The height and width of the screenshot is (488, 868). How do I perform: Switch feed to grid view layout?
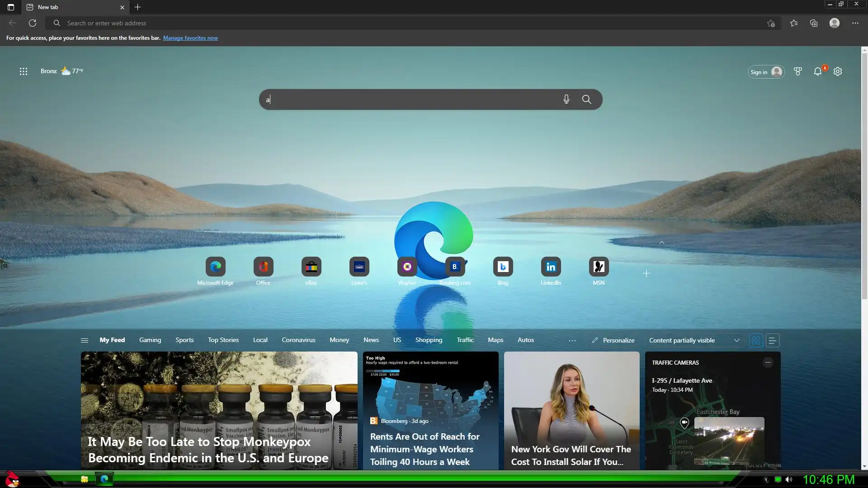(x=756, y=340)
